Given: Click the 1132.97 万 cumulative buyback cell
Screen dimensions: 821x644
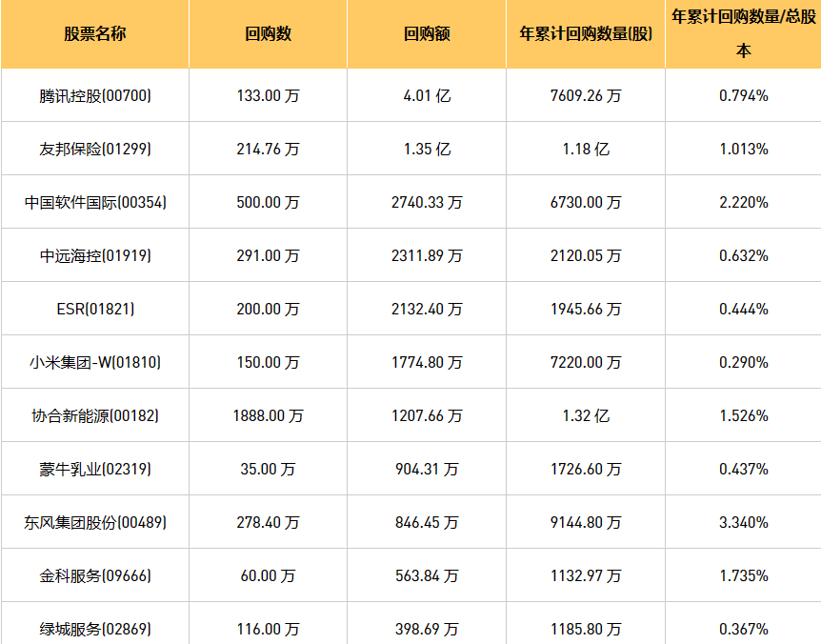Looking at the screenshot, I should [x=586, y=576].
